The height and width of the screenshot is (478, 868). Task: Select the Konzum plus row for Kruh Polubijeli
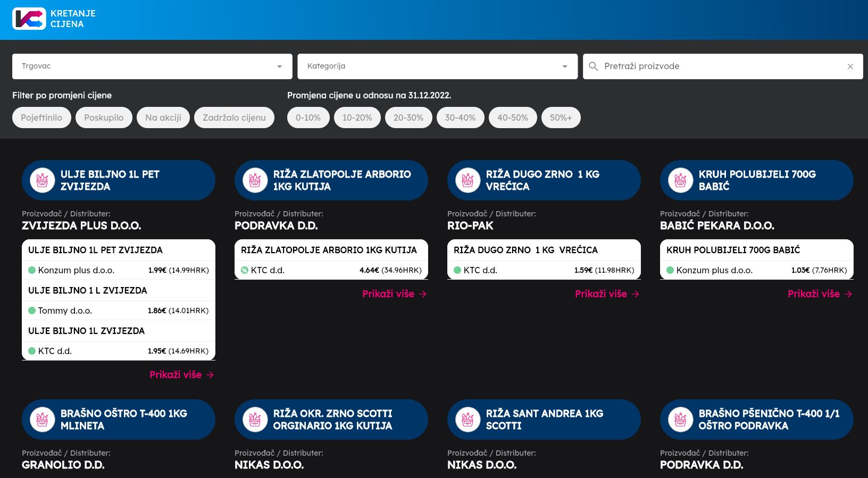point(756,270)
